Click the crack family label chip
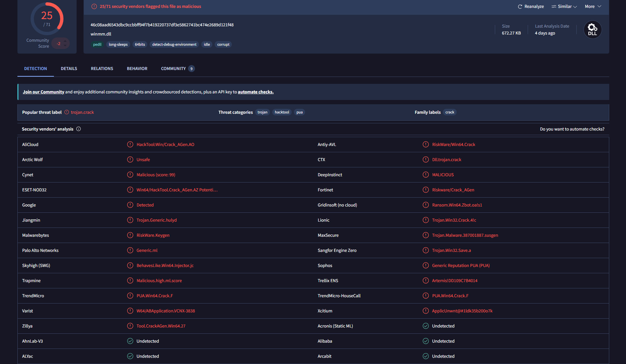The image size is (626, 364). (x=450, y=112)
